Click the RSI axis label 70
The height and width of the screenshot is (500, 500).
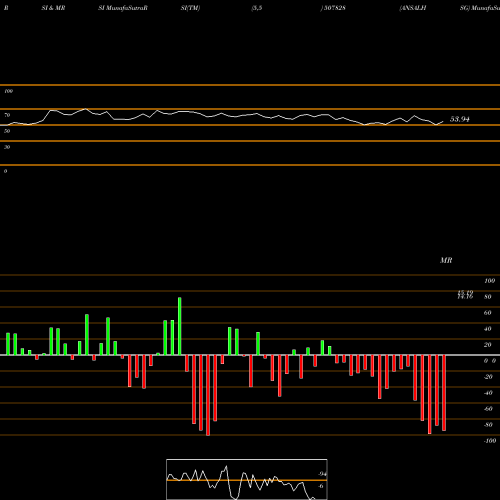(x=7, y=115)
